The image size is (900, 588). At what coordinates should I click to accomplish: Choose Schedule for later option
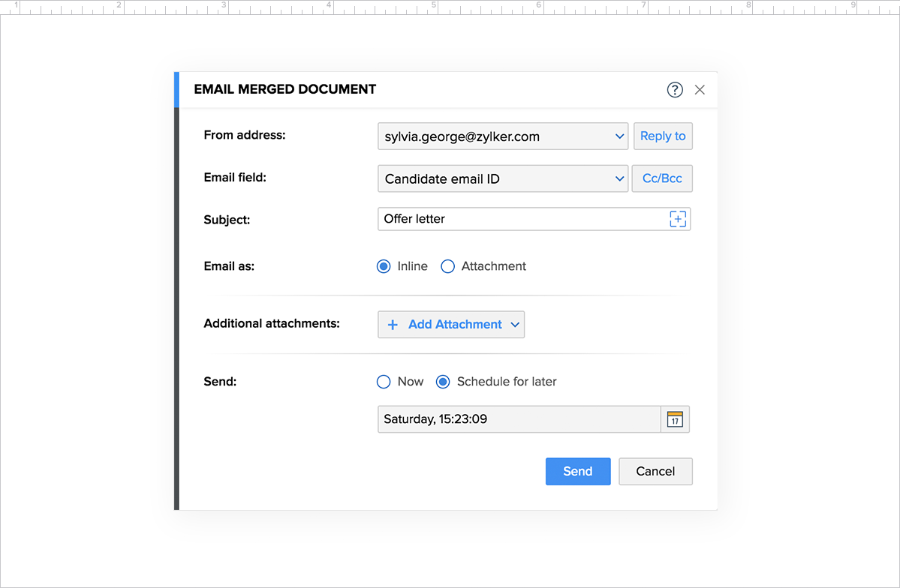pos(444,382)
